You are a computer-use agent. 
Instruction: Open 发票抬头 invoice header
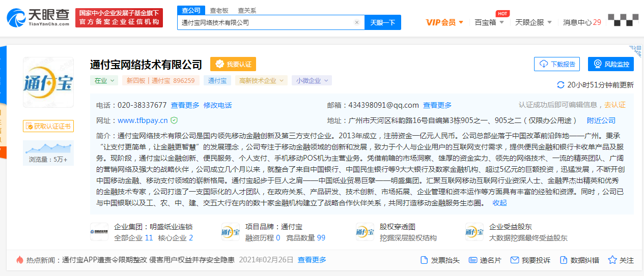[440, 260]
